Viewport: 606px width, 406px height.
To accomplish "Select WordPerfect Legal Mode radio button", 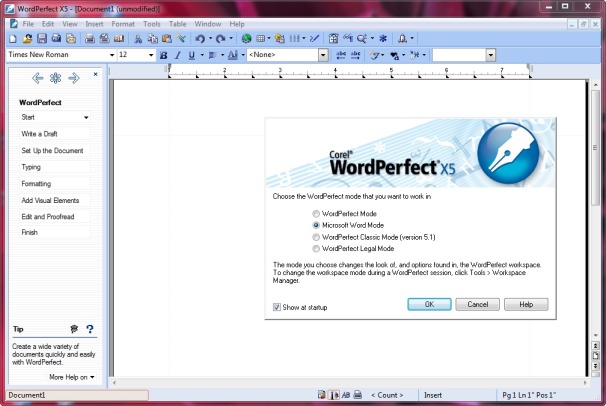I will [316, 249].
